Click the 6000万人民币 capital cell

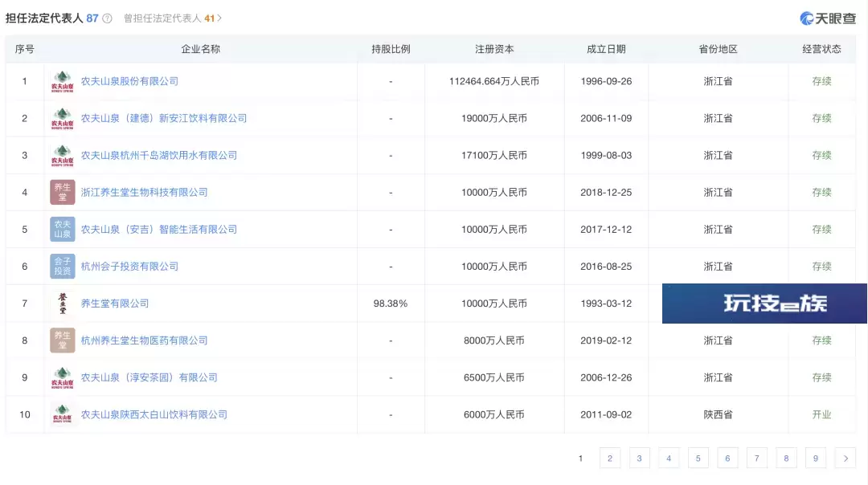(494, 415)
